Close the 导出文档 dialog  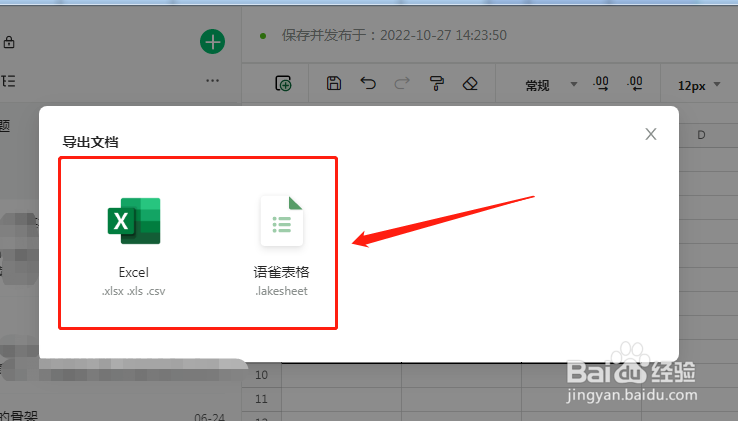coord(651,134)
